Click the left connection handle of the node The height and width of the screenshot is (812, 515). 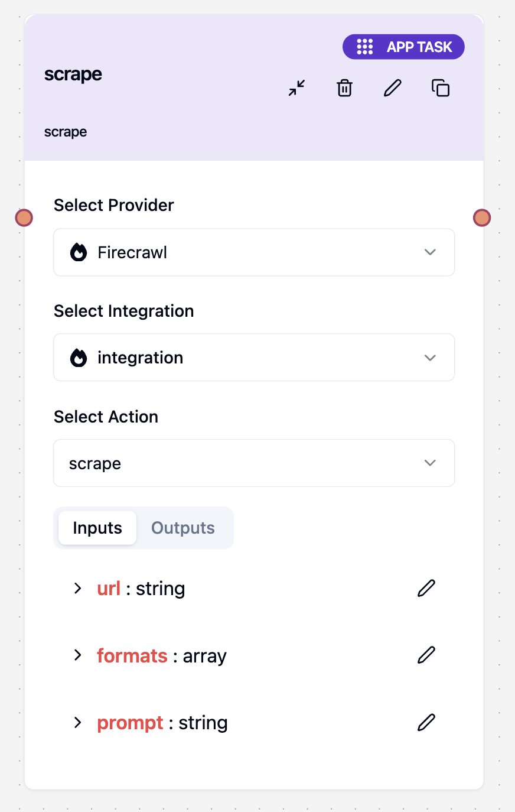(x=24, y=217)
